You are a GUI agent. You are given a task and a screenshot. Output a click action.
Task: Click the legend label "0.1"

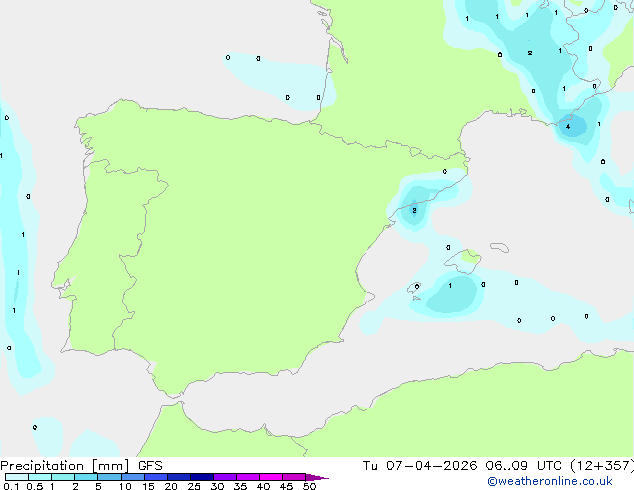pyautogui.click(x=11, y=486)
